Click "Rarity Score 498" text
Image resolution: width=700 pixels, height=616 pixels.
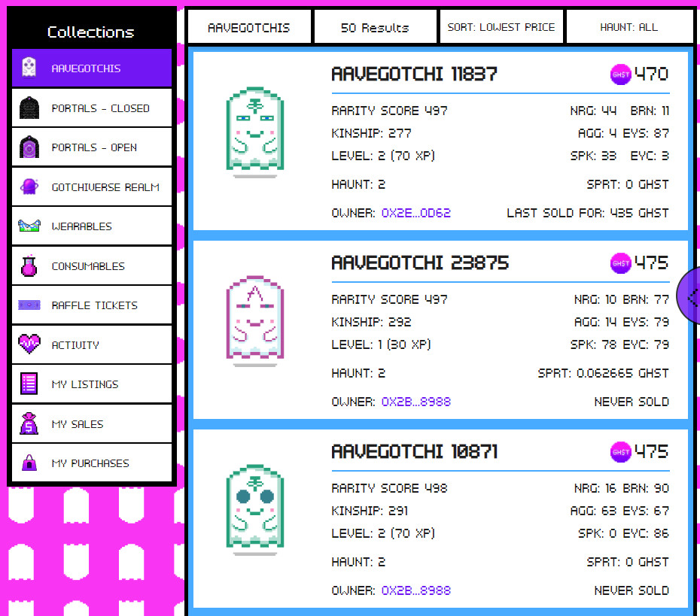(x=389, y=488)
